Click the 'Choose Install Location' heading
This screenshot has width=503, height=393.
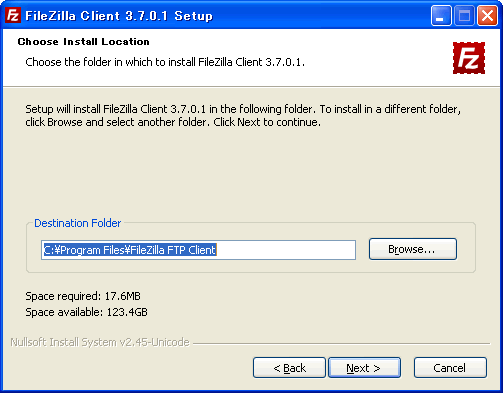tap(84, 42)
